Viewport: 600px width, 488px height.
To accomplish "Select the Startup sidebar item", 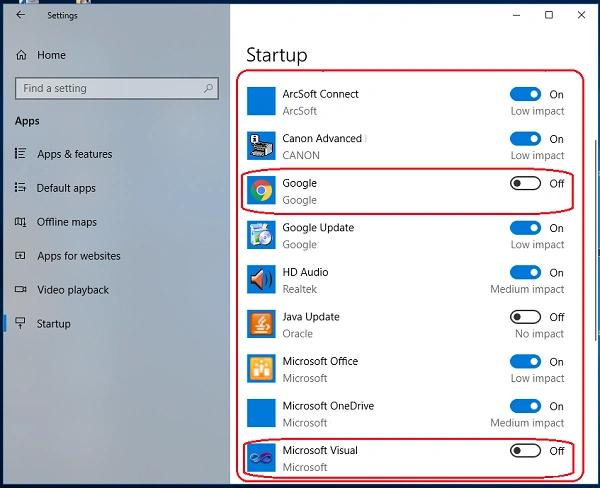I will point(53,324).
